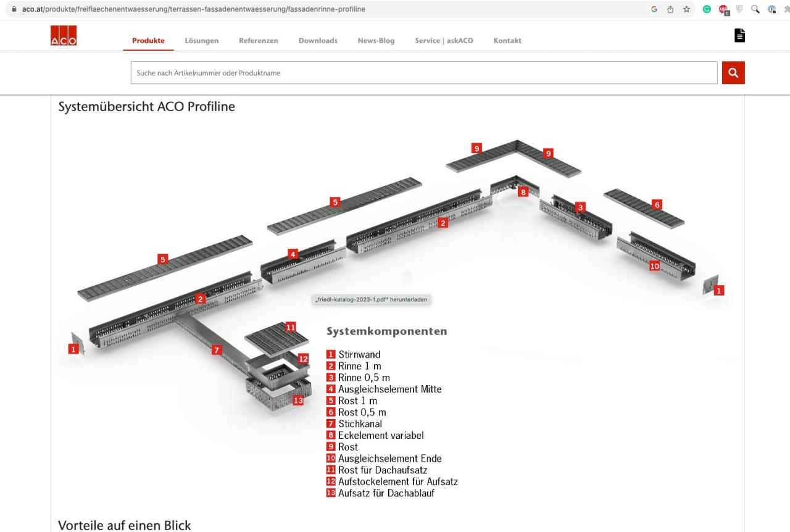Click marker 4 on the middle compensation element
This screenshot has width=790, height=532.
(293, 254)
